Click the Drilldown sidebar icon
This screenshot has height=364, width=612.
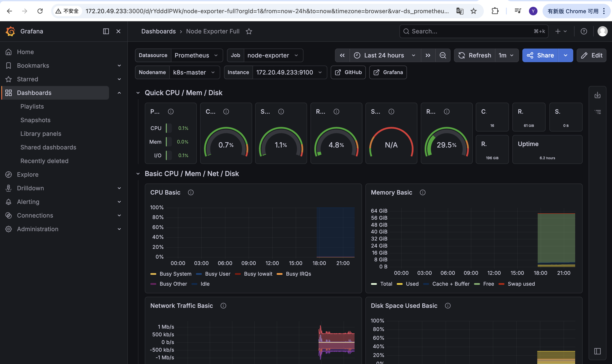[9, 188]
